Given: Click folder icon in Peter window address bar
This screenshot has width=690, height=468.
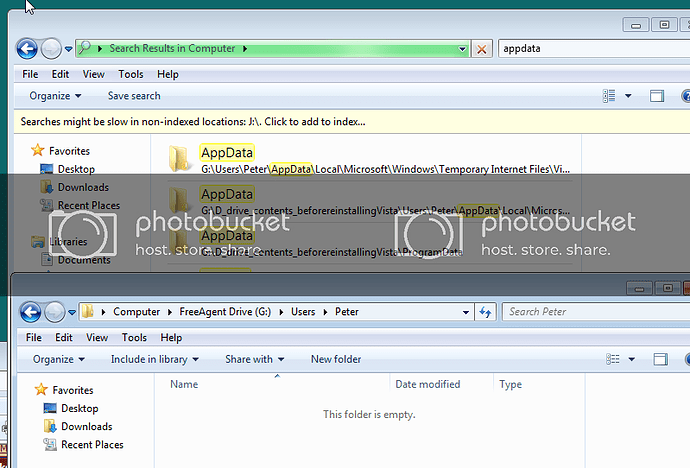Looking at the screenshot, I should pos(88,312).
